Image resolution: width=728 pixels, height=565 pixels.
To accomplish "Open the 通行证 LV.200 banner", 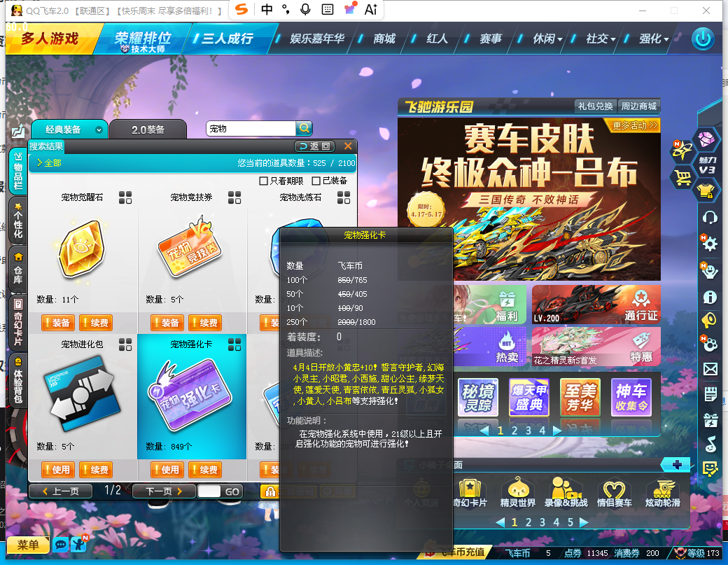I will click(596, 305).
